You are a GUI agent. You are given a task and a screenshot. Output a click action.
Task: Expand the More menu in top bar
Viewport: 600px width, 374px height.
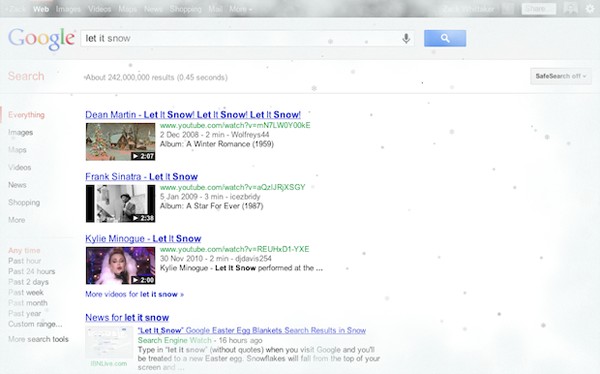tap(240, 9)
